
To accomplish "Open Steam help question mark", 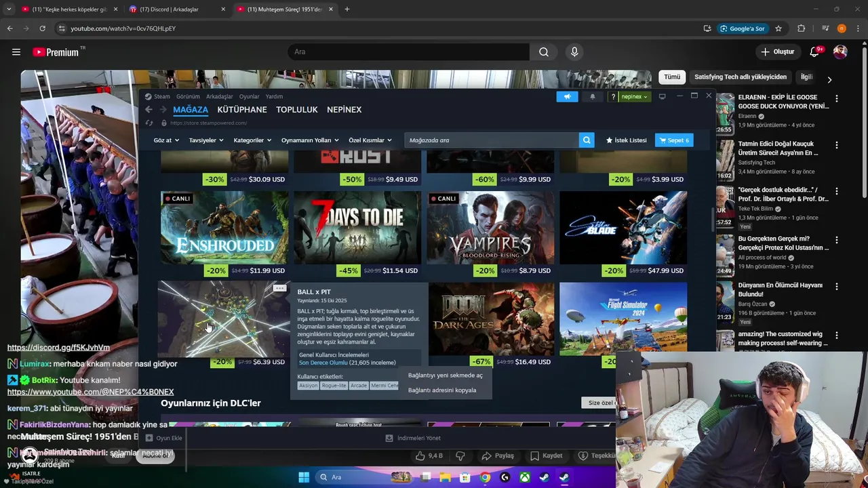I will 613,96.
